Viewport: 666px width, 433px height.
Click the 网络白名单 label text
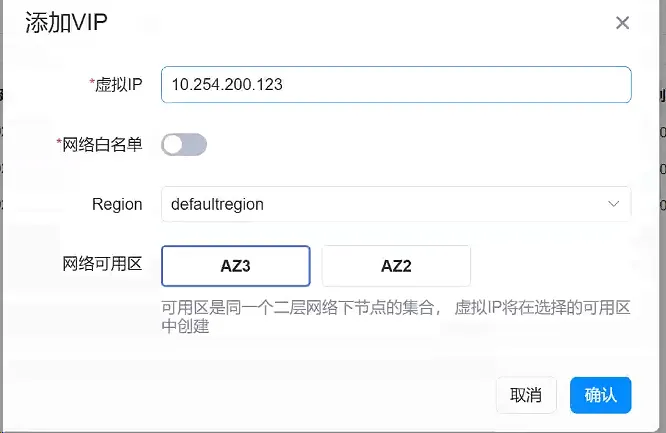pyautogui.click(x=102, y=145)
